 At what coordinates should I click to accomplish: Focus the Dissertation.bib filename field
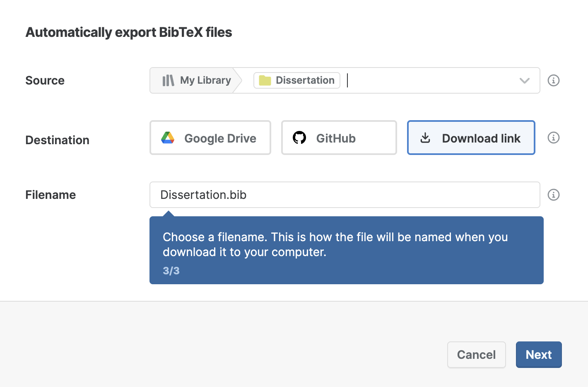tap(345, 195)
